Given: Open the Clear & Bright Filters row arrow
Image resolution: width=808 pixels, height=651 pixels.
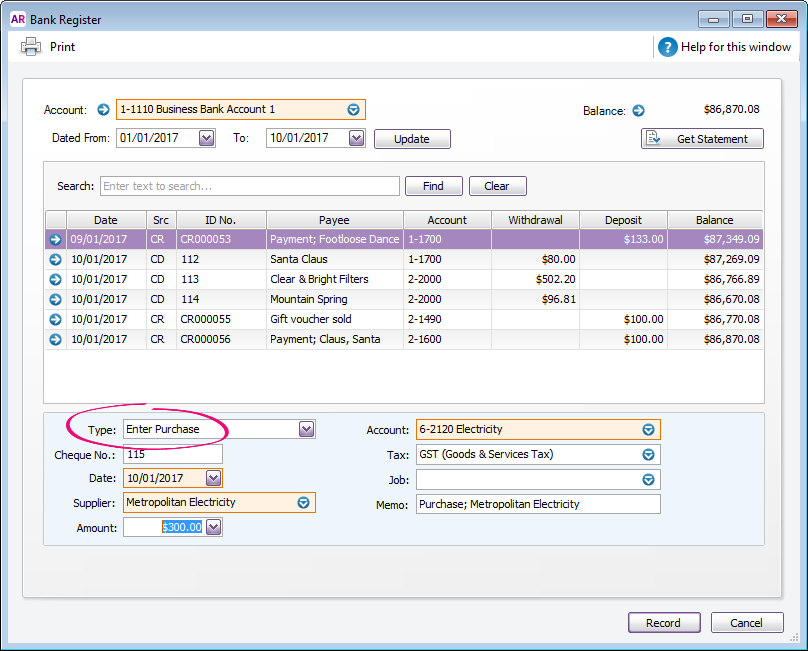Looking at the screenshot, I should click(x=55, y=280).
